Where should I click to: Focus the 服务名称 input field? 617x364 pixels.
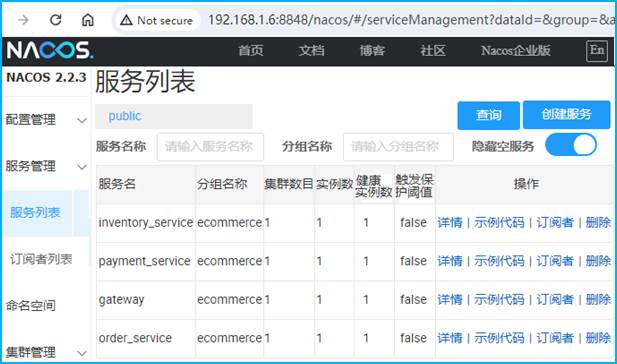point(210,147)
